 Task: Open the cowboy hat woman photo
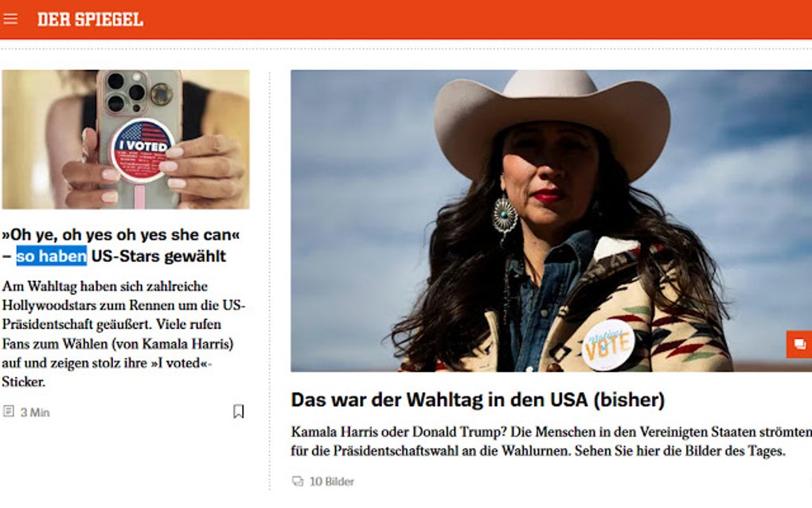[x=551, y=221]
